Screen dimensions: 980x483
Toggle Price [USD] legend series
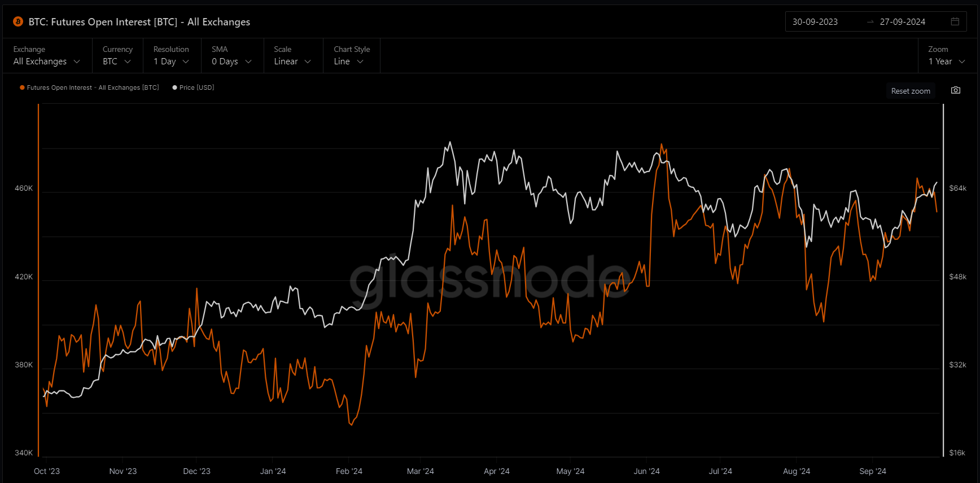[x=193, y=87]
